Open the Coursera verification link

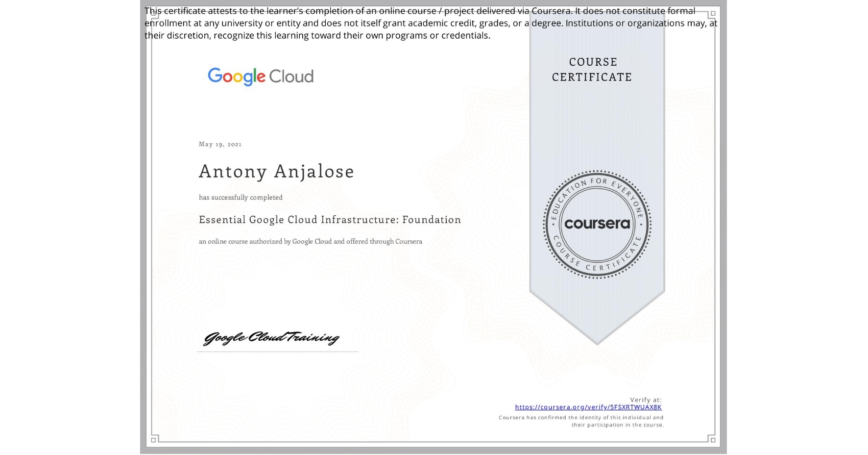tap(588, 407)
